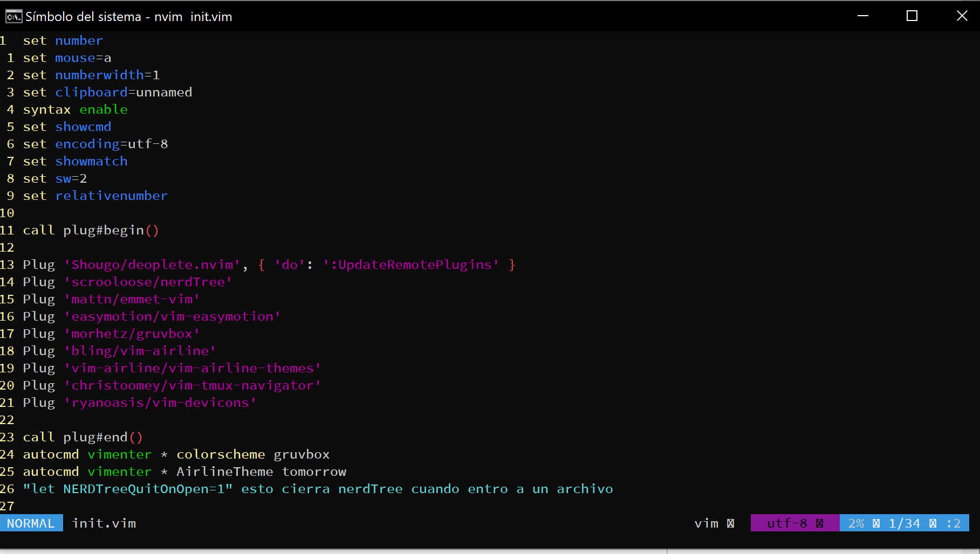Click the 1/34 line position indicator
This screenshot has width=980, height=554.
coord(904,523)
